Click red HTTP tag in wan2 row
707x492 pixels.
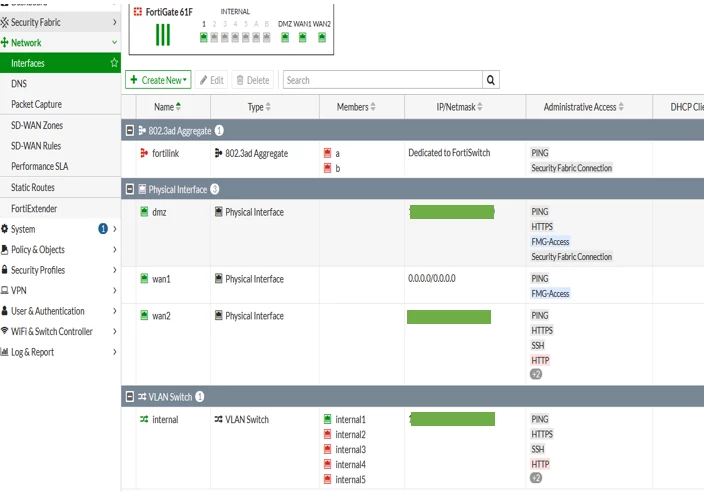click(x=540, y=360)
